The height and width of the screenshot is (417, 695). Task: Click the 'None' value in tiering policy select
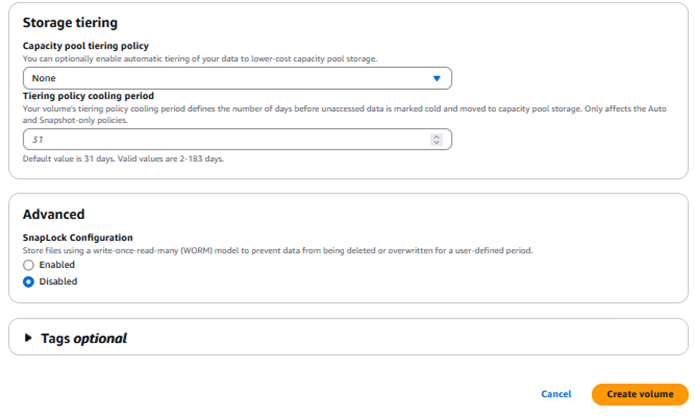[44, 78]
